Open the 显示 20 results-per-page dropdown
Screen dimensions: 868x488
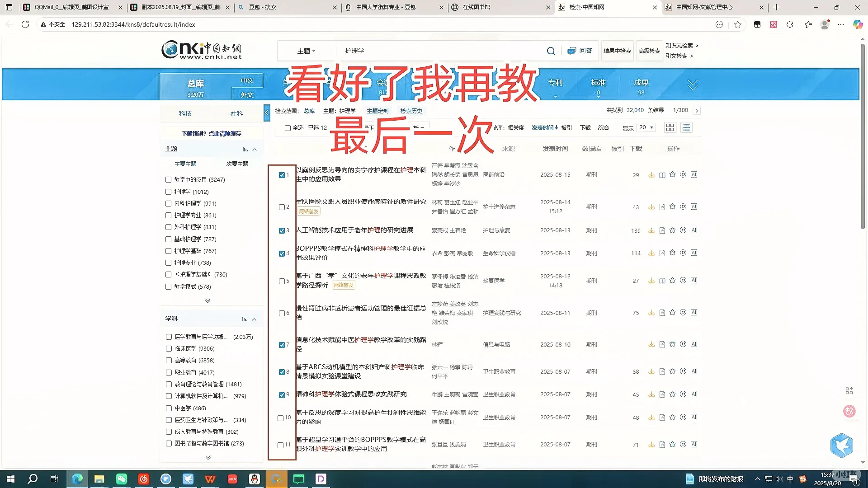[x=646, y=128]
